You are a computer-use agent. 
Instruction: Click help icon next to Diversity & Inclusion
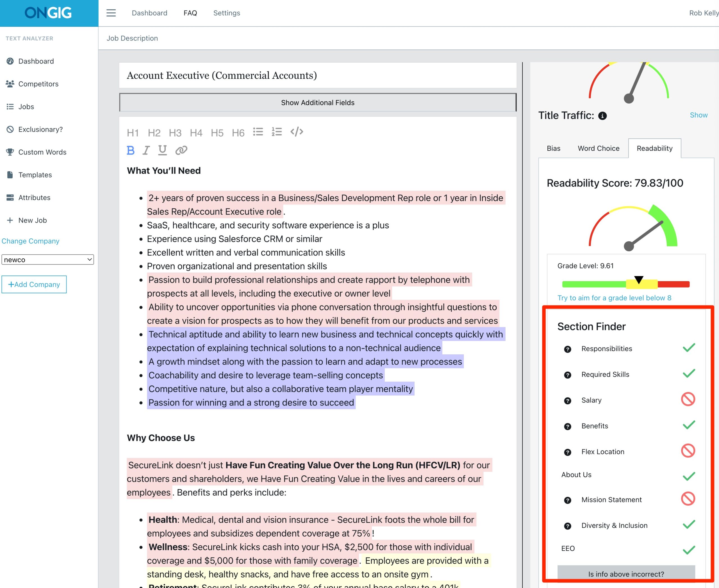[568, 526]
